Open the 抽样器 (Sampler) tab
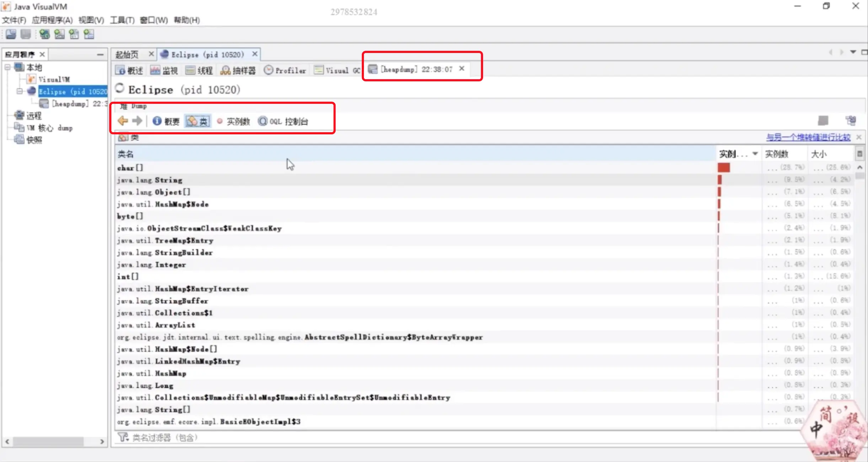The height and width of the screenshot is (462, 868). tap(238, 70)
